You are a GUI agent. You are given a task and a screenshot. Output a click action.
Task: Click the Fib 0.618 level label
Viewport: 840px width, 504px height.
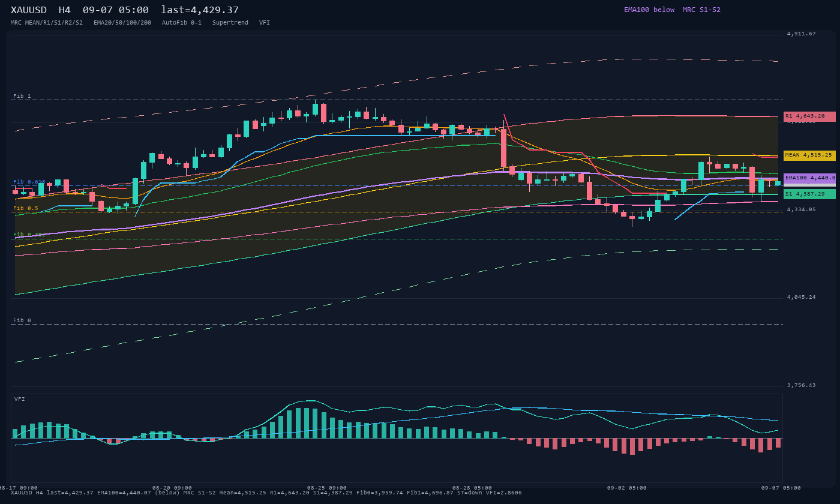[x=29, y=182]
